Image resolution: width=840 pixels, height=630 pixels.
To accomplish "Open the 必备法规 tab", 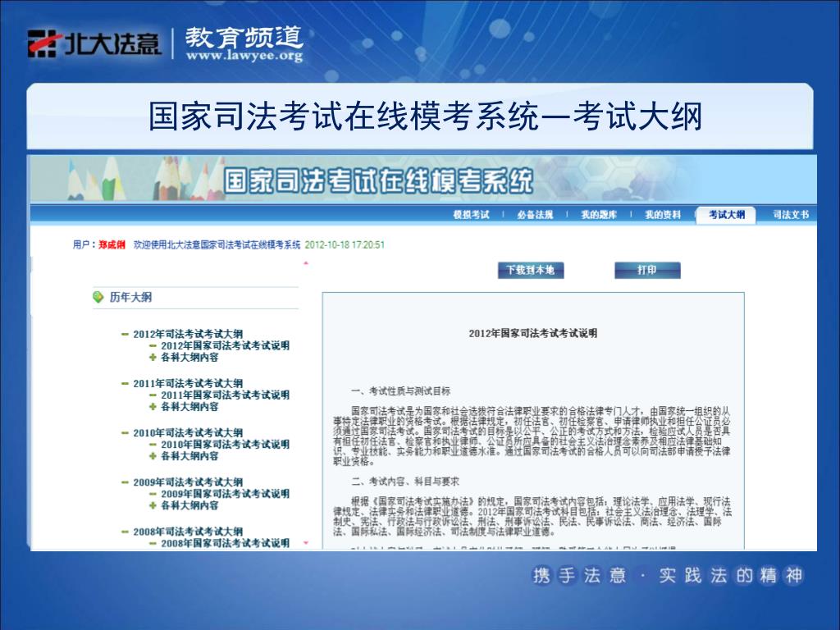I will (535, 215).
